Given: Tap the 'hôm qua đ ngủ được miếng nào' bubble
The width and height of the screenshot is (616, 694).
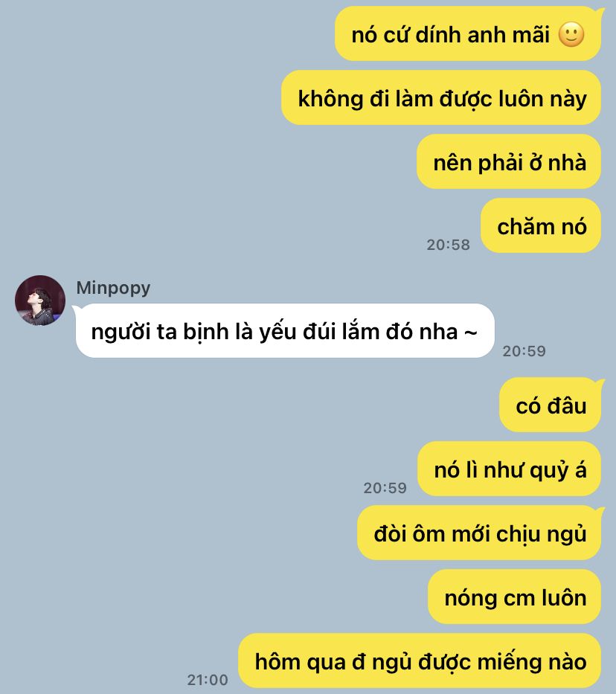Looking at the screenshot, I should point(420,661).
